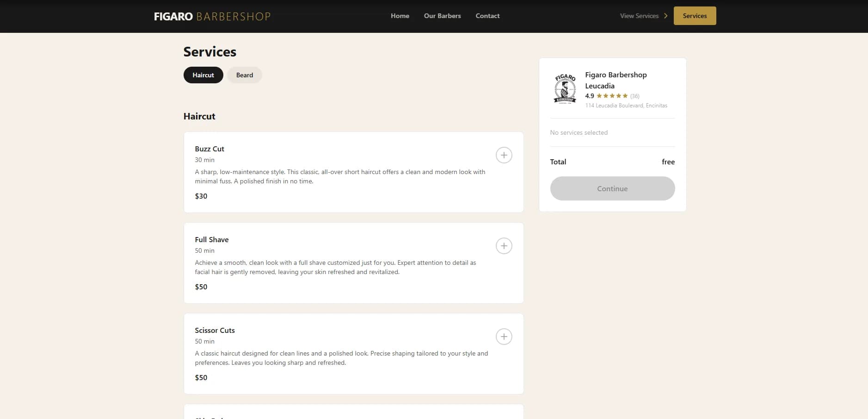Add Scissor Cuts using its plus icon

pyautogui.click(x=504, y=337)
